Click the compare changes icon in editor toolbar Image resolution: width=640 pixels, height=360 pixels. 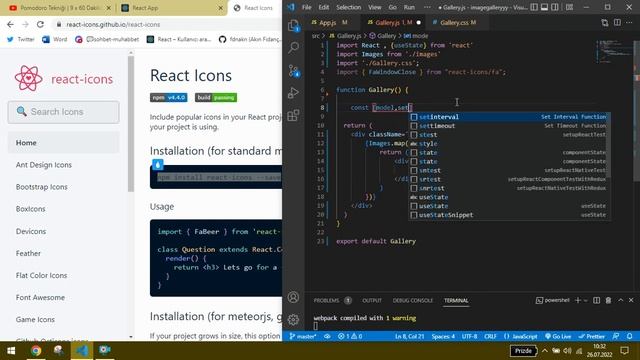(604, 23)
